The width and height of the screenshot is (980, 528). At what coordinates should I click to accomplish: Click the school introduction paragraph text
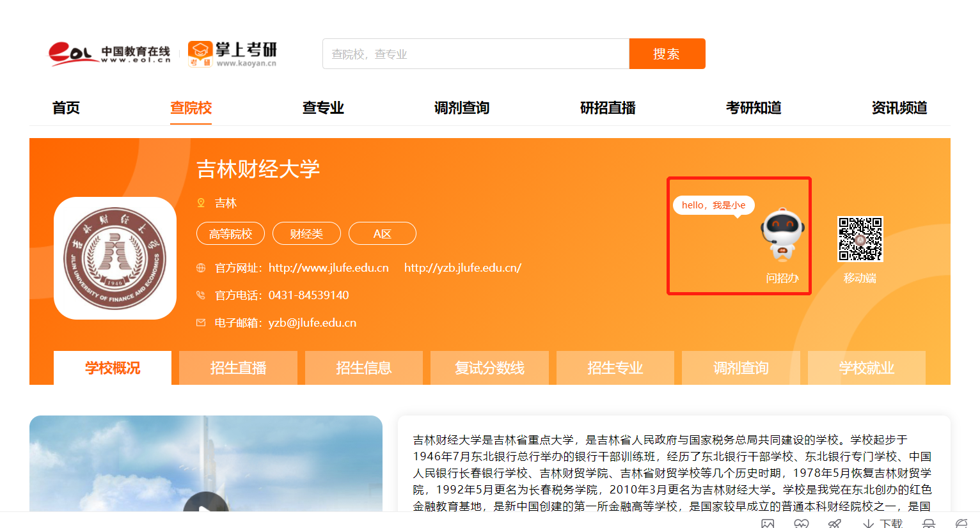point(672,473)
